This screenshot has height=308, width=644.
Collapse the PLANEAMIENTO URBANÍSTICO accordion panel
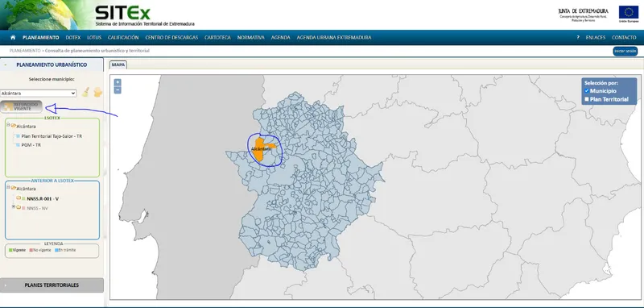[x=52, y=65]
